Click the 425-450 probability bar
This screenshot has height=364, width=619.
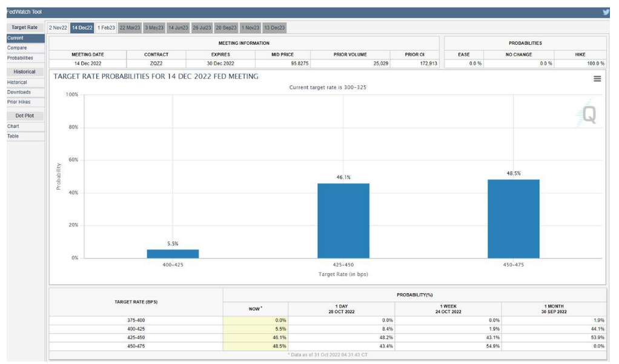point(343,220)
